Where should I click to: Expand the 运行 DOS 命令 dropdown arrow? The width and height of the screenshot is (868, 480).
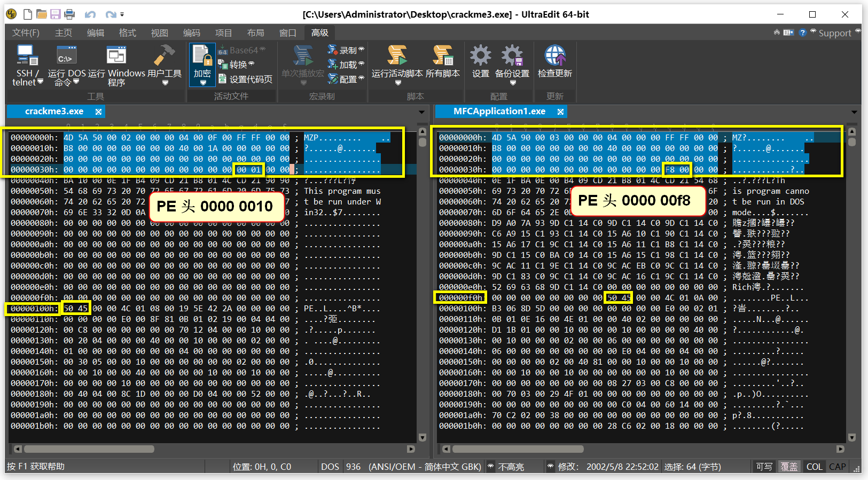click(x=76, y=82)
